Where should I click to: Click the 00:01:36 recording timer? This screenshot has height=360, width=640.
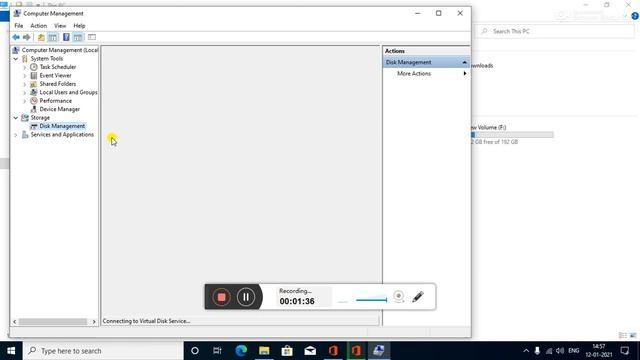pos(297,301)
